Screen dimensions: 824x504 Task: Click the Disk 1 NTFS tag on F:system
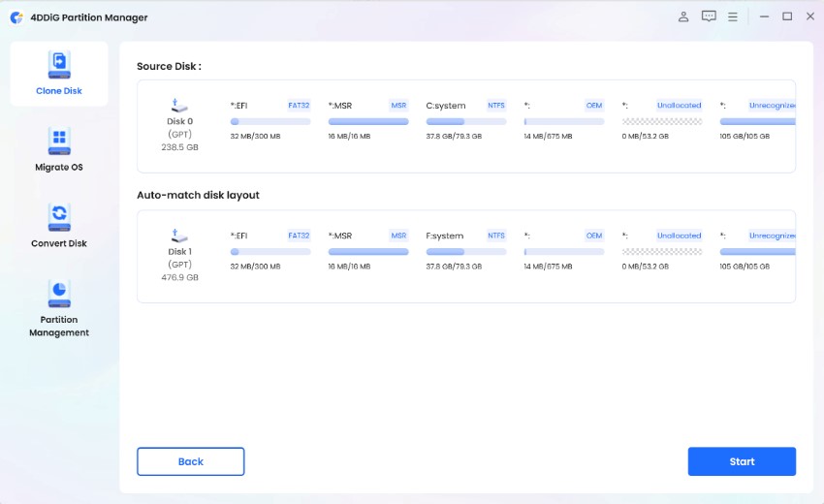click(495, 236)
